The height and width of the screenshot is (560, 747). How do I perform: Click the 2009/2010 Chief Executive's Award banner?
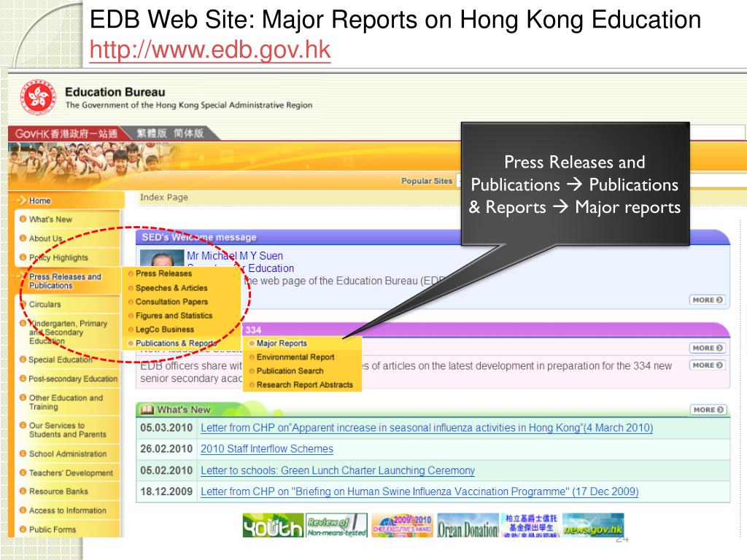pyautogui.click(x=402, y=525)
